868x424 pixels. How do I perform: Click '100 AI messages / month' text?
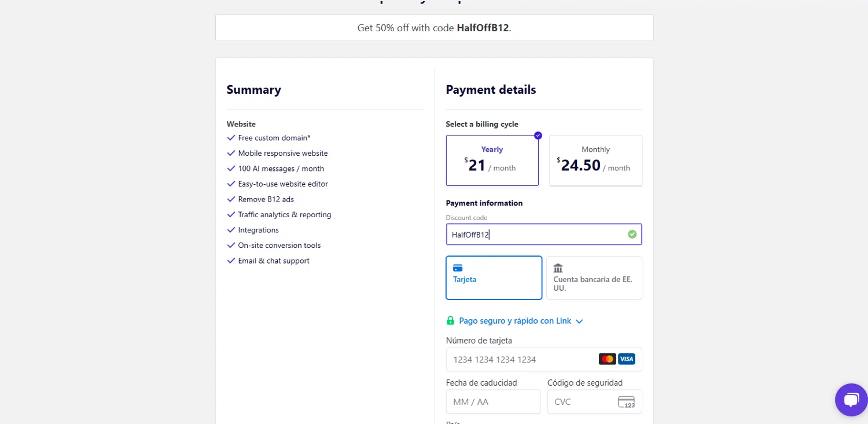click(x=281, y=169)
